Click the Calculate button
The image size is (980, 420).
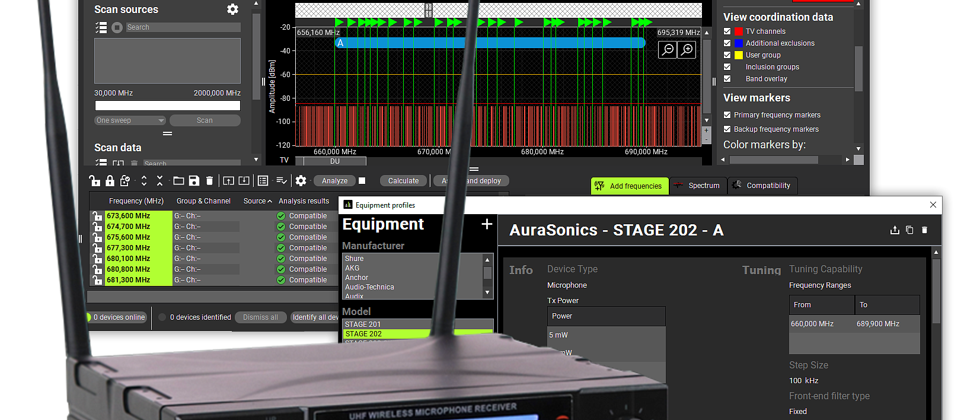pos(403,181)
